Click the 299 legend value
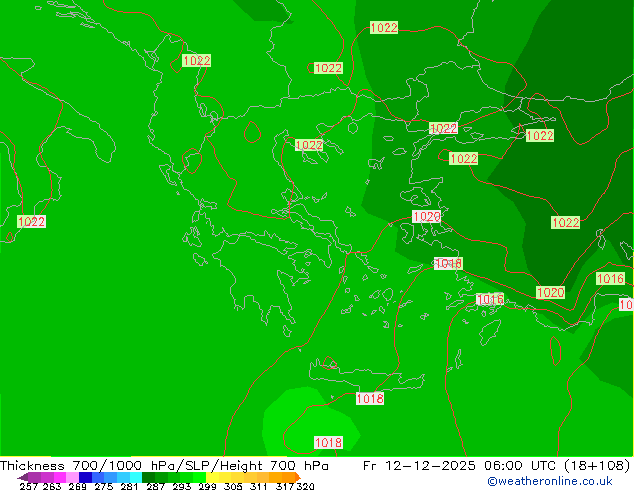This screenshot has height=490, width=634. (x=207, y=486)
